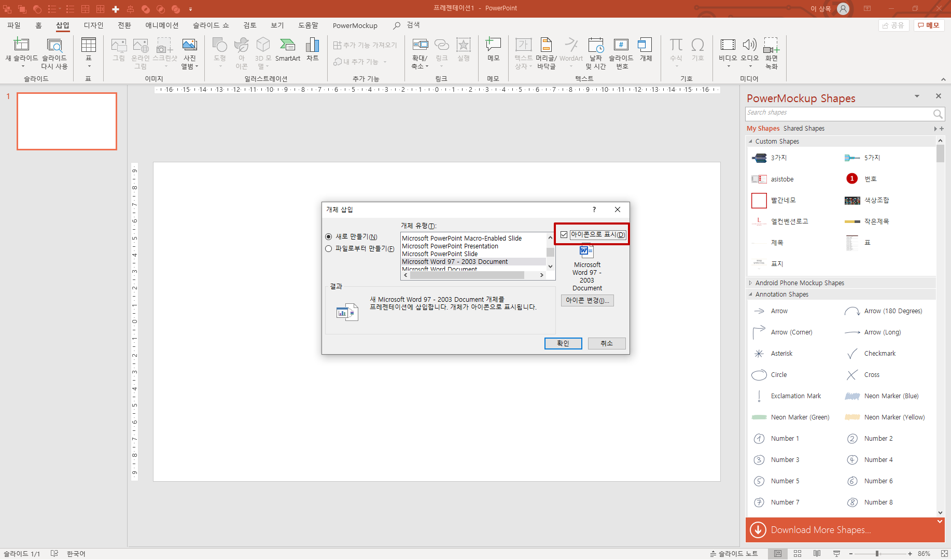
Task: Select slide 1 thumbnail
Action: pyautogui.click(x=67, y=121)
